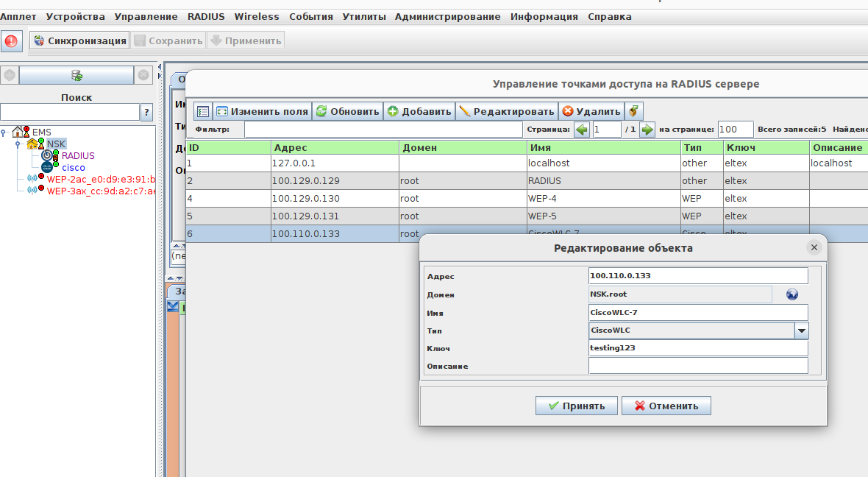The height and width of the screenshot is (477, 868).
Task: Click the search help question mark button
Action: [146, 112]
